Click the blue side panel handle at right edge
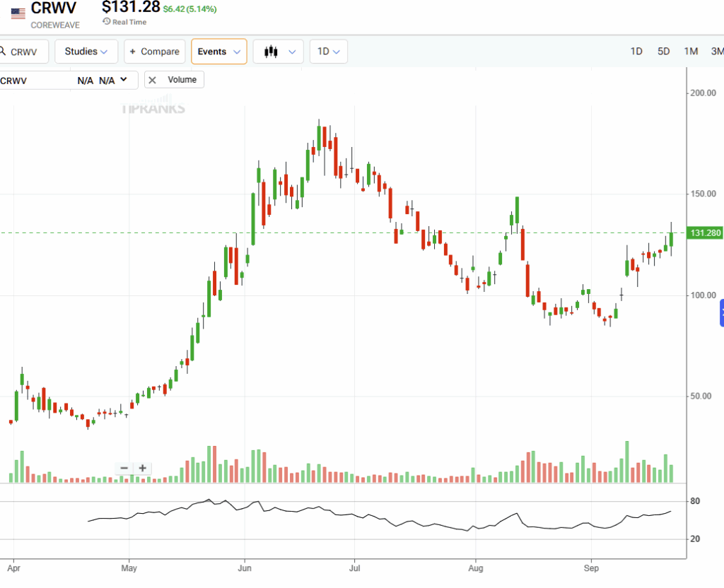 pos(722,312)
